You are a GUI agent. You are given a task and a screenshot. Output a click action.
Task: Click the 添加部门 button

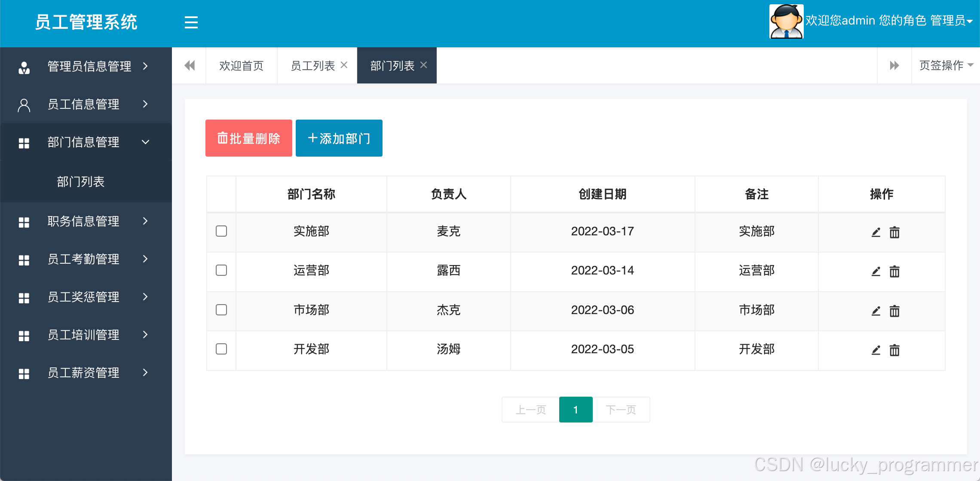click(x=339, y=138)
